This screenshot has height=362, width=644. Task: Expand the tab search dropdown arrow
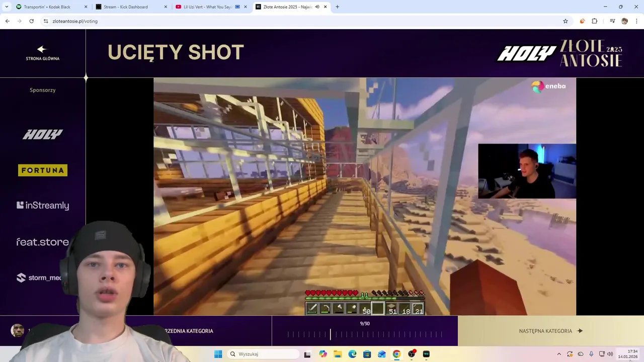[x=7, y=7]
